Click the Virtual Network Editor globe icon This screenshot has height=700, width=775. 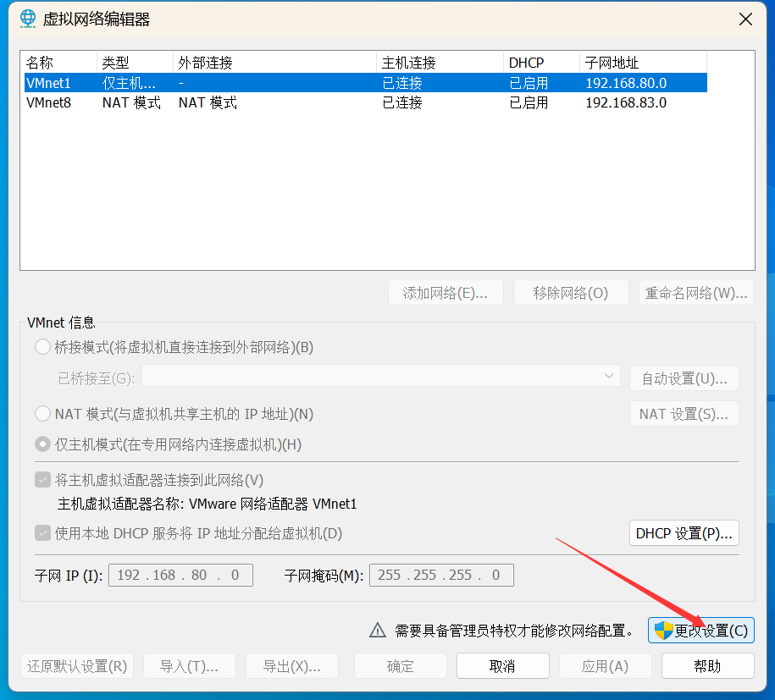(28, 19)
